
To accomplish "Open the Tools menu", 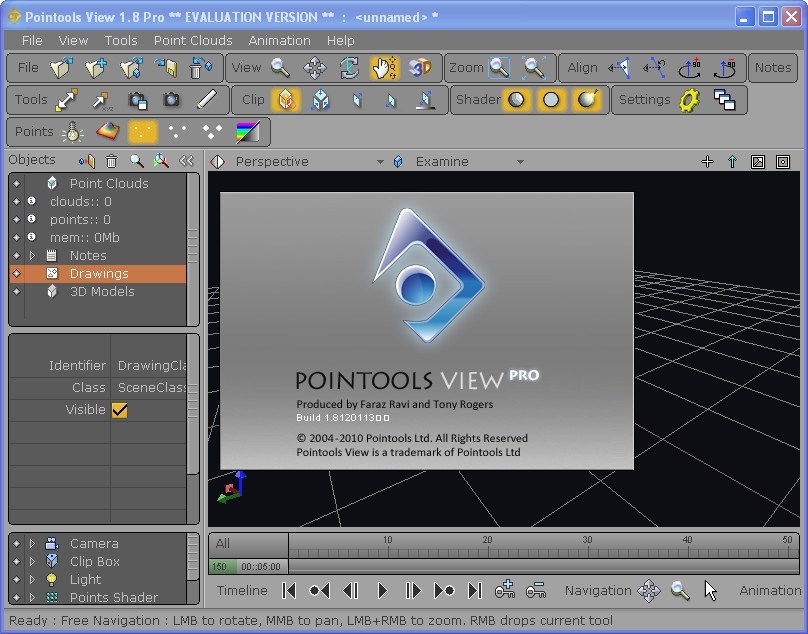I will pos(121,40).
